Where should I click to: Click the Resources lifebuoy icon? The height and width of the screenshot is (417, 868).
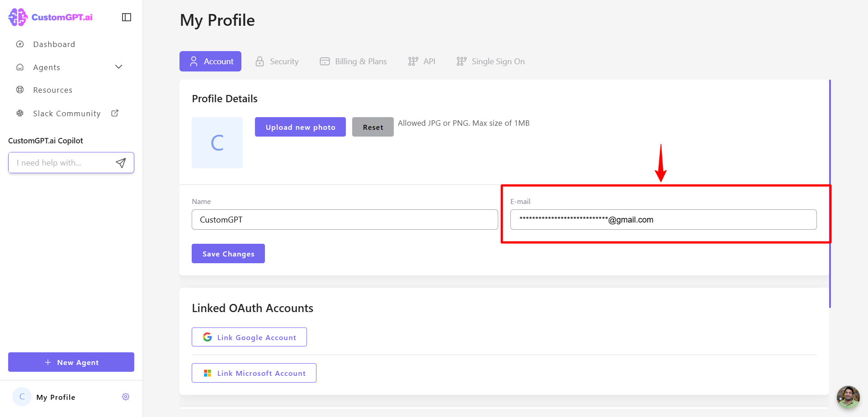pyautogui.click(x=20, y=90)
